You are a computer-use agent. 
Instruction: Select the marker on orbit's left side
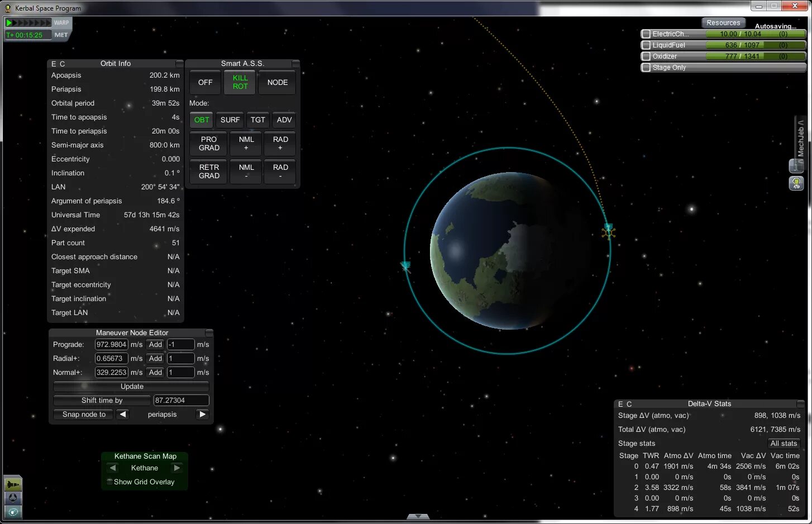tap(406, 266)
